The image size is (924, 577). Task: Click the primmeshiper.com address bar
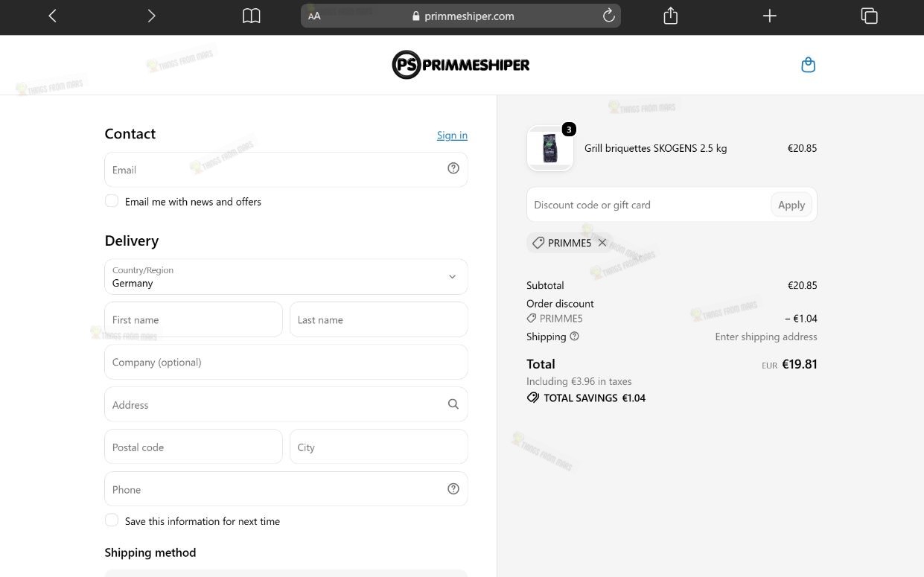coord(461,16)
